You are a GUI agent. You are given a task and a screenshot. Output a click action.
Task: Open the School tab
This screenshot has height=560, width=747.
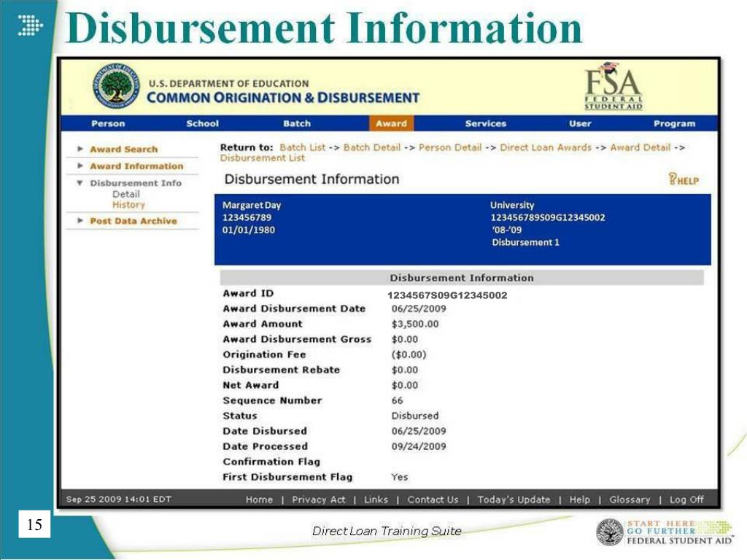point(203,123)
